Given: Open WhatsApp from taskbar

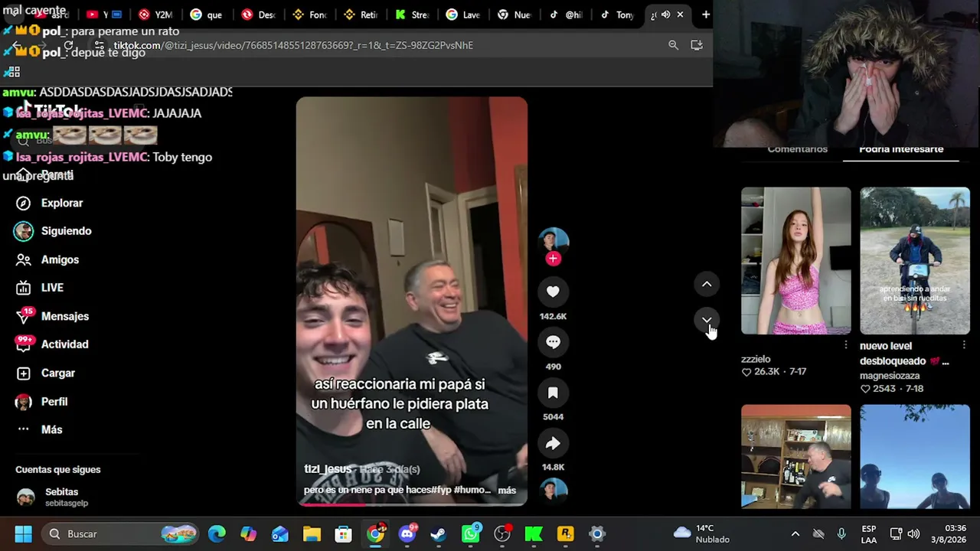Looking at the screenshot, I should click(x=470, y=533).
